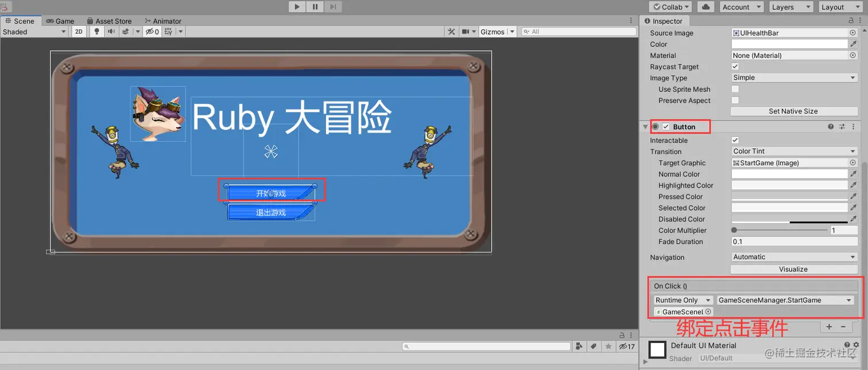Enable the Preserve Aspect checkbox

pyautogui.click(x=735, y=100)
